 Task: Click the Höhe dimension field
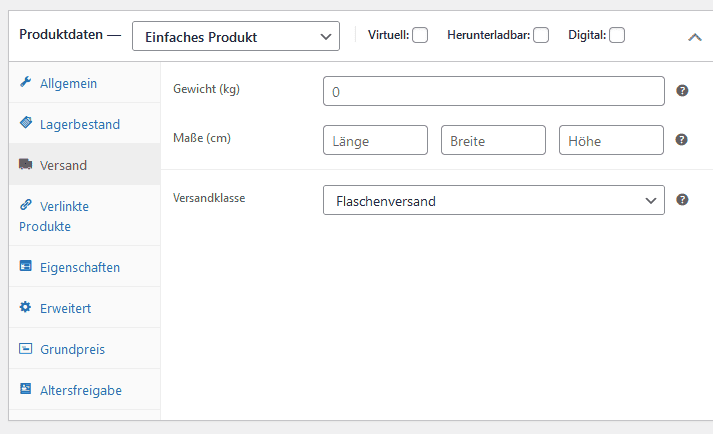click(611, 141)
